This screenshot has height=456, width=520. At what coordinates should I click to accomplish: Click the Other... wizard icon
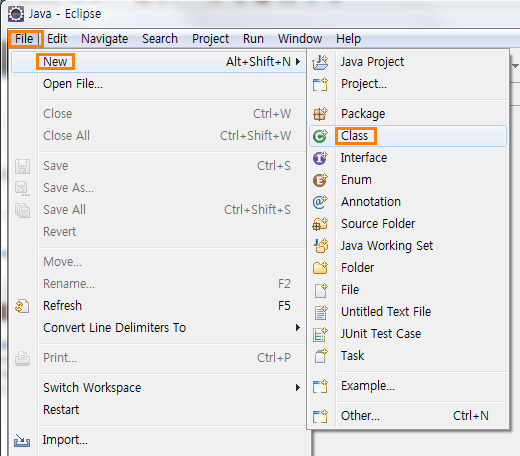pyautogui.click(x=320, y=416)
